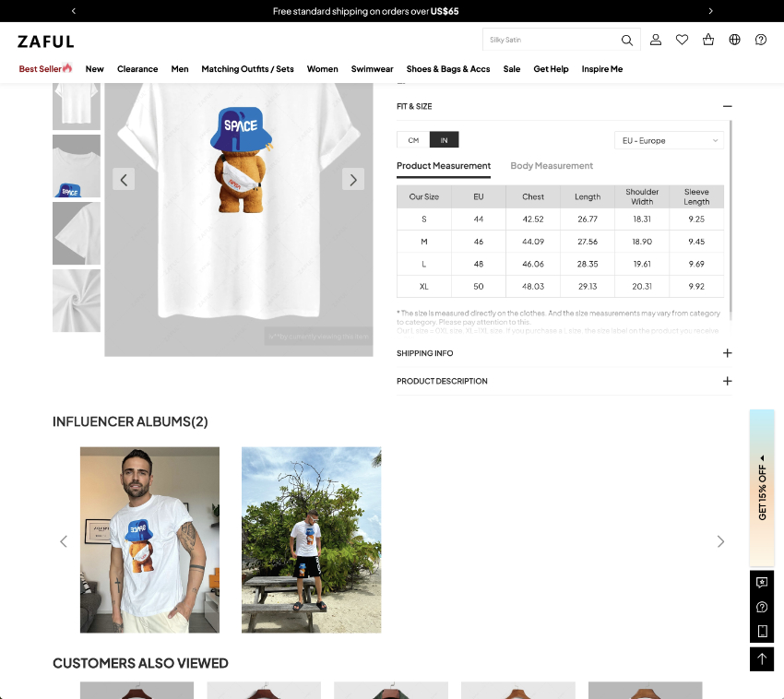
Task: Open the Women menu item
Action: click(323, 69)
